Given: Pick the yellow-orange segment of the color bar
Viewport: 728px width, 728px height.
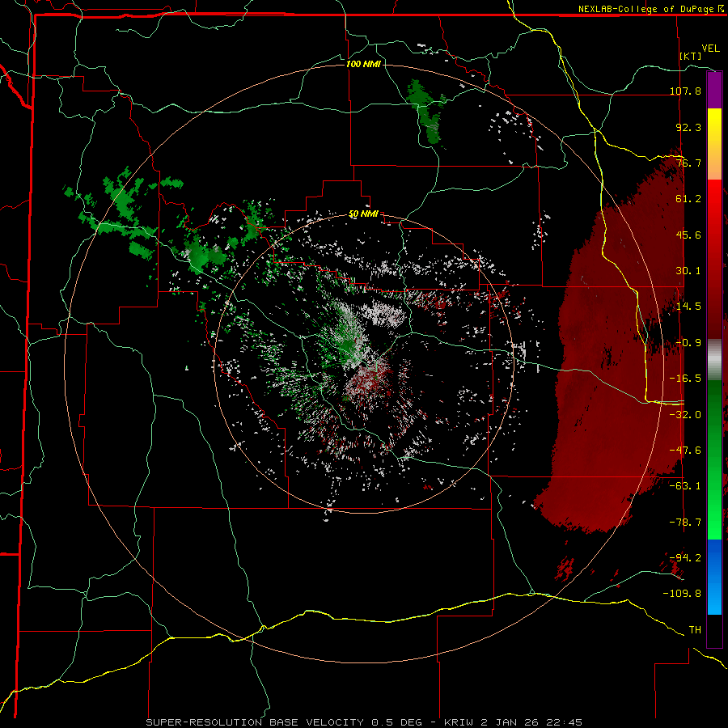Looking at the screenshot, I should click(714, 144).
